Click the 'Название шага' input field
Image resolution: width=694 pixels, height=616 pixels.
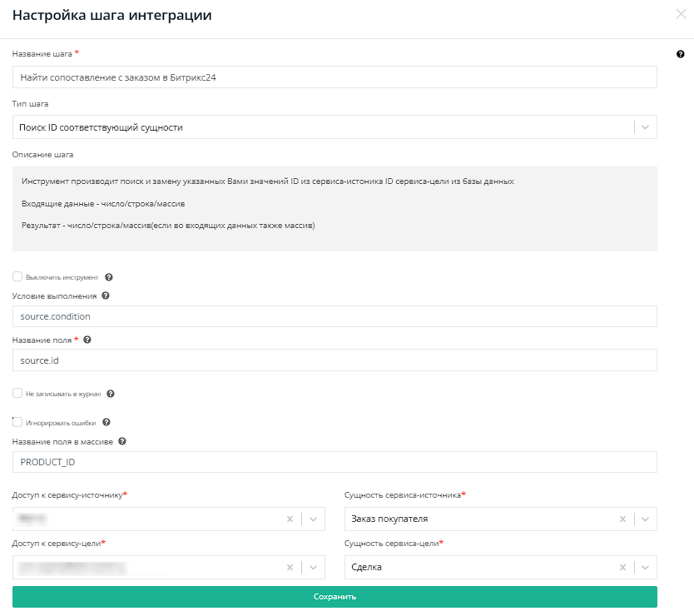point(335,77)
